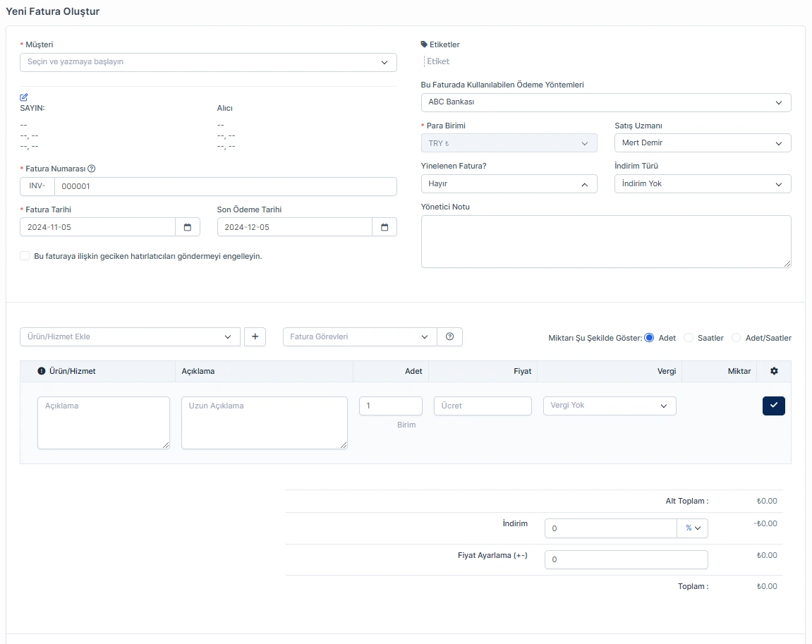Open the Para Birimi TRY dropdown

pyautogui.click(x=509, y=143)
